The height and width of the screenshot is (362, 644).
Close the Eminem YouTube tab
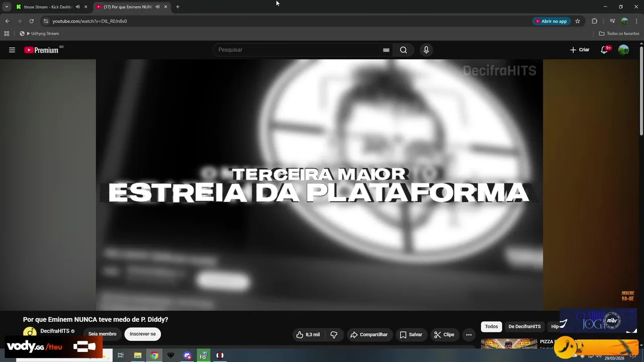click(166, 7)
